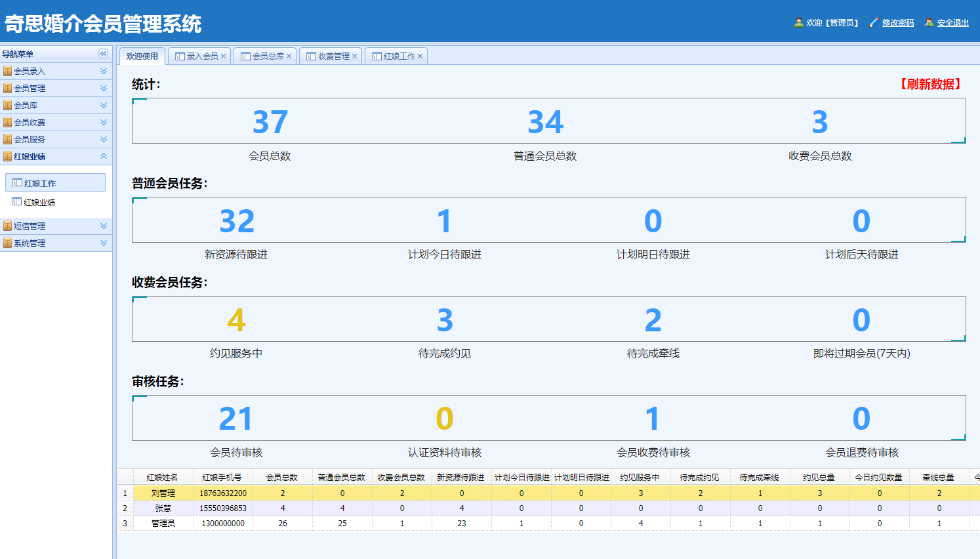Close the 会员总库 tab
Screen dimensions: 980x559
click(289, 56)
